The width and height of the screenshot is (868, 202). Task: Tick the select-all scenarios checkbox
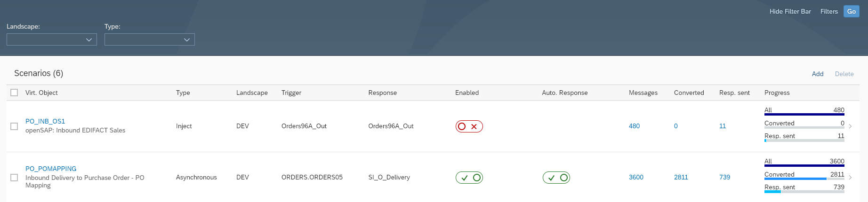[14, 93]
